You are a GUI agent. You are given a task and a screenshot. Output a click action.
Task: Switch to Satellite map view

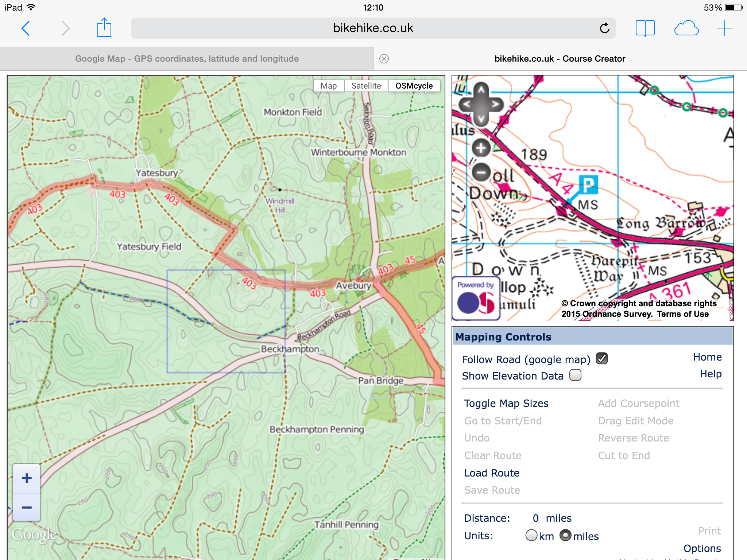coord(366,86)
